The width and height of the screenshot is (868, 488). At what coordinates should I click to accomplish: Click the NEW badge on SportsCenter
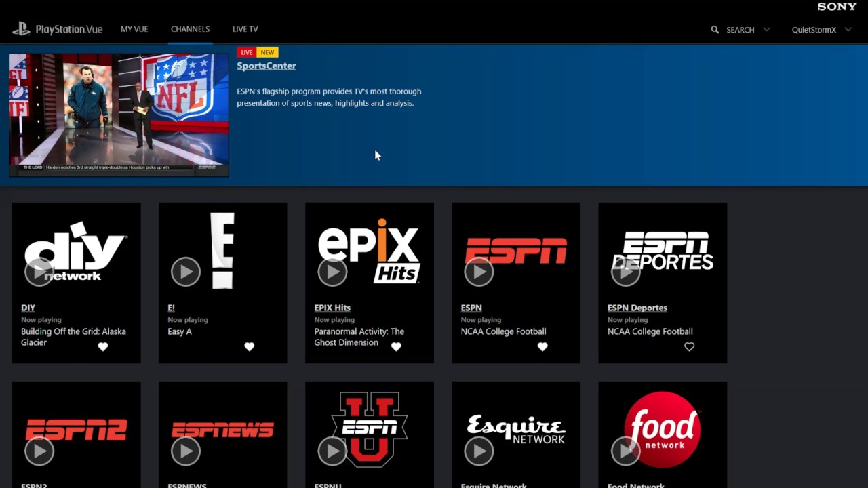[267, 52]
